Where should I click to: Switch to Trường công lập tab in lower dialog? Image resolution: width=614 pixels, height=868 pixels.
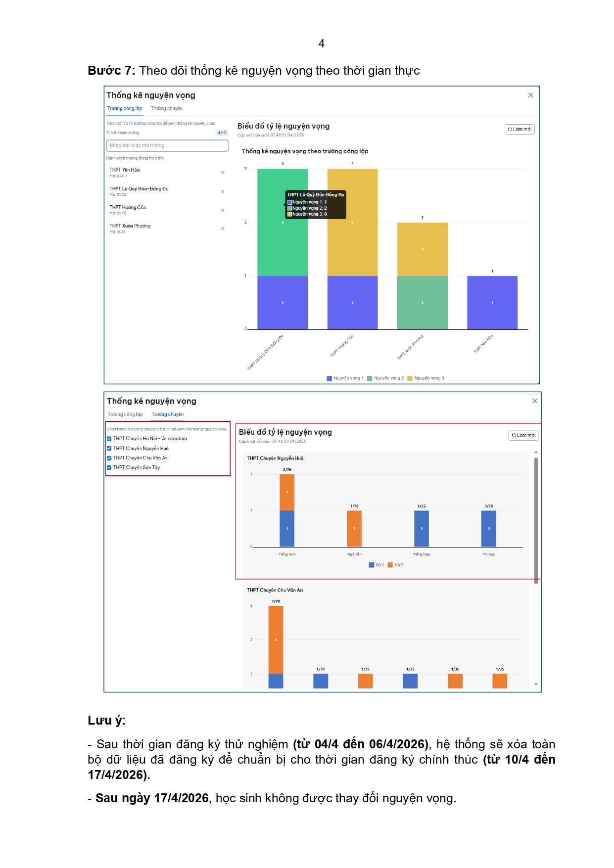tap(125, 414)
